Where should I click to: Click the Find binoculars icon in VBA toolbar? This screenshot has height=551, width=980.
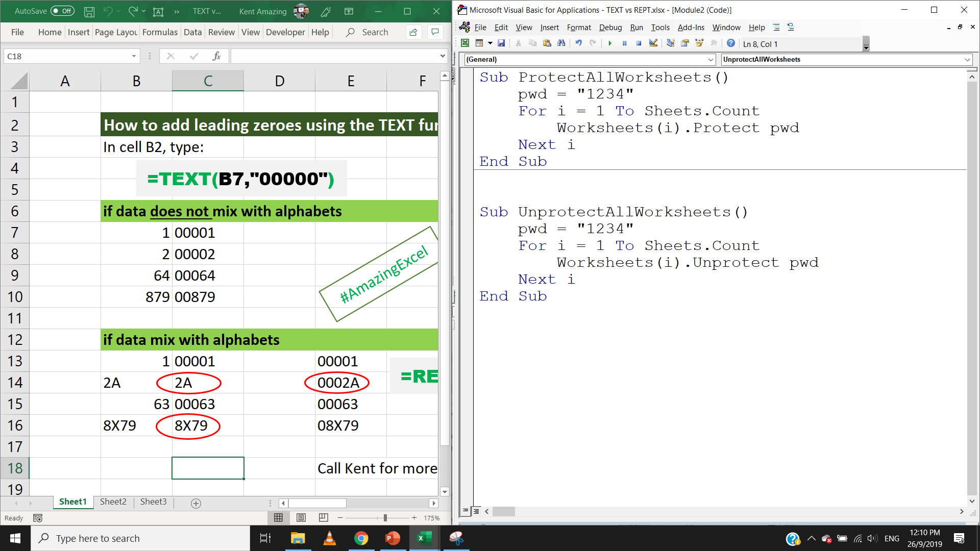tap(561, 43)
